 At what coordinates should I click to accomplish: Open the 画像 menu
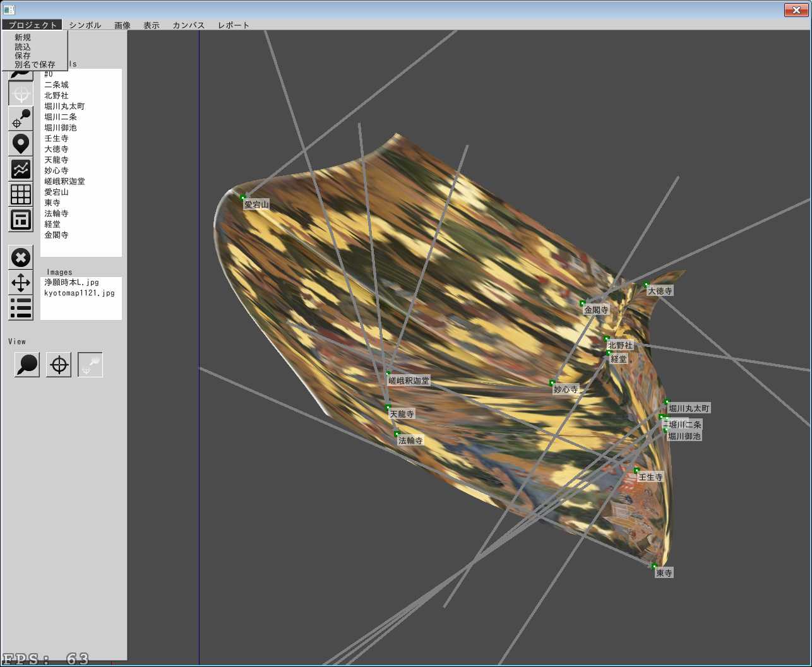point(122,25)
